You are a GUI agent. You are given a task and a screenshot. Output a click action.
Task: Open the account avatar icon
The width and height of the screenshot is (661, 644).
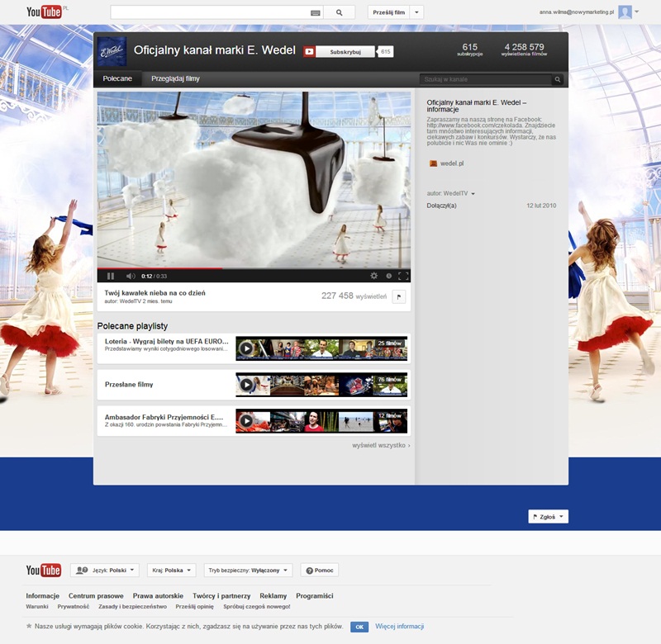(x=625, y=12)
